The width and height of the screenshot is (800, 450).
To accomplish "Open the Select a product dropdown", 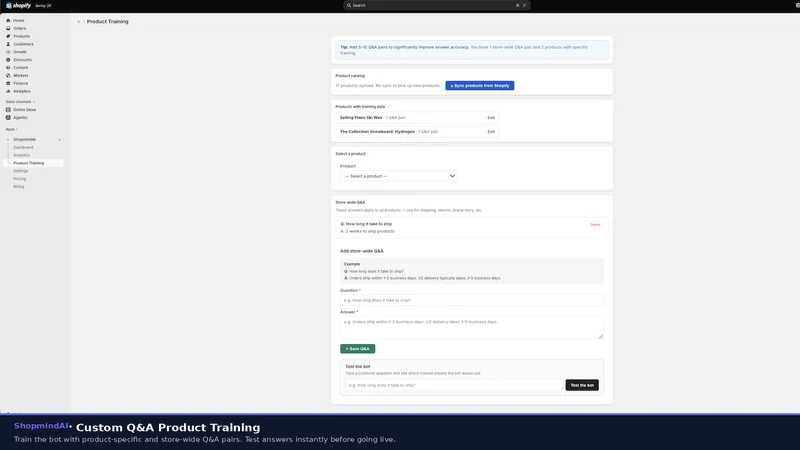I will pyautogui.click(x=398, y=176).
